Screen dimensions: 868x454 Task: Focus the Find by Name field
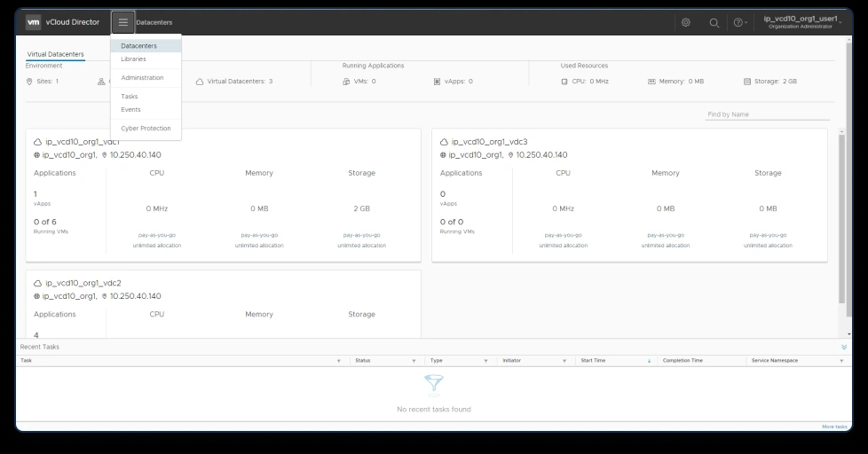coord(767,114)
